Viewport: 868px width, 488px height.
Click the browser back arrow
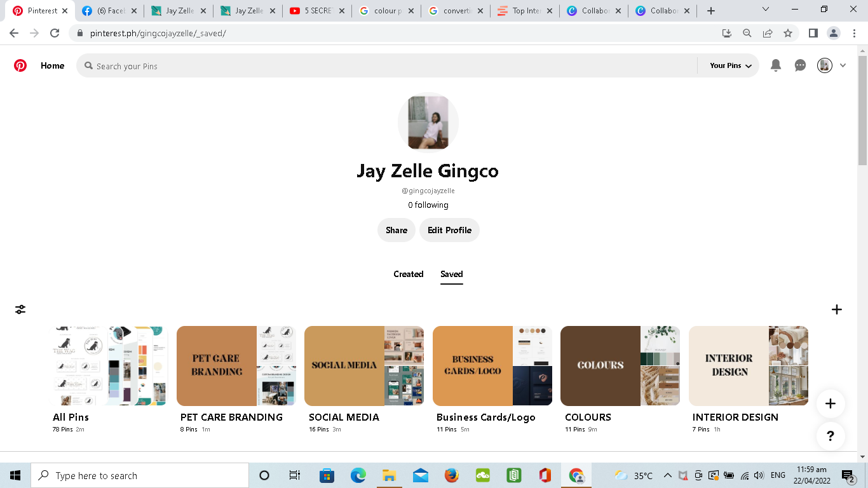pyautogui.click(x=14, y=33)
